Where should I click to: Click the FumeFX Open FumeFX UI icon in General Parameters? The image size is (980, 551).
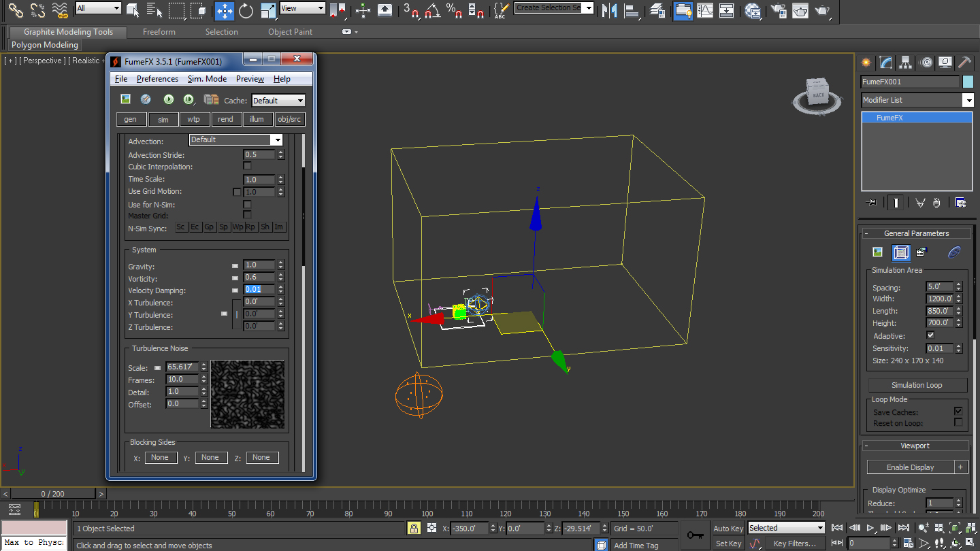[x=901, y=252]
